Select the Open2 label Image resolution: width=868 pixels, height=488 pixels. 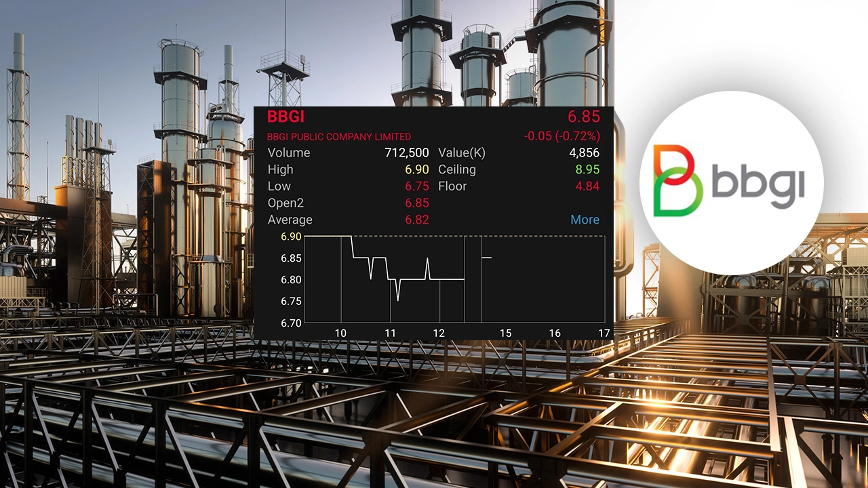click(x=287, y=203)
